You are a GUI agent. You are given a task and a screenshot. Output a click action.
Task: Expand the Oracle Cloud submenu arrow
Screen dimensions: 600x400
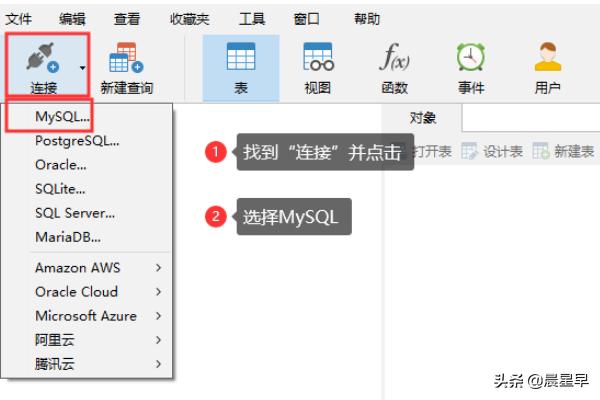[158, 292]
